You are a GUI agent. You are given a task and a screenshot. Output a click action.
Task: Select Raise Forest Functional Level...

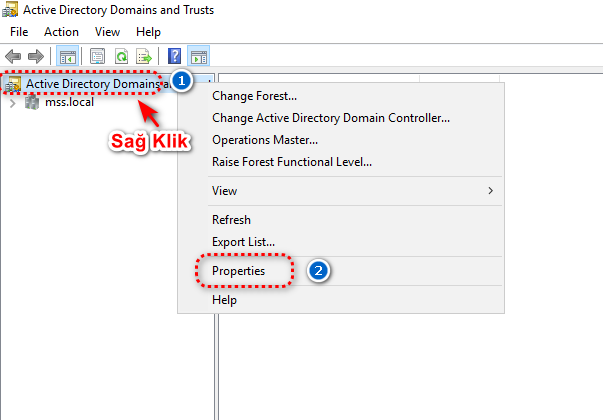[341, 162]
